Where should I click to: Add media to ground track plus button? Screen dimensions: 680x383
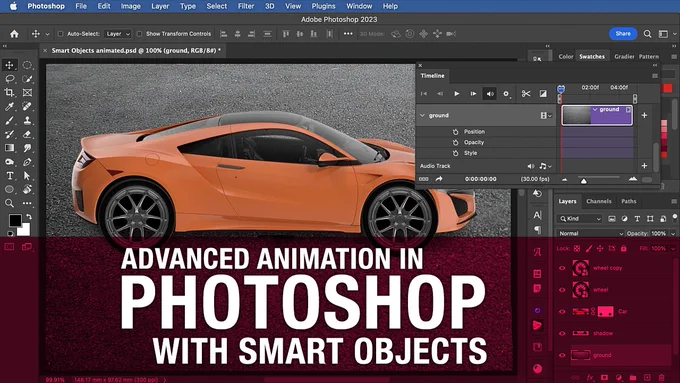pyautogui.click(x=644, y=115)
